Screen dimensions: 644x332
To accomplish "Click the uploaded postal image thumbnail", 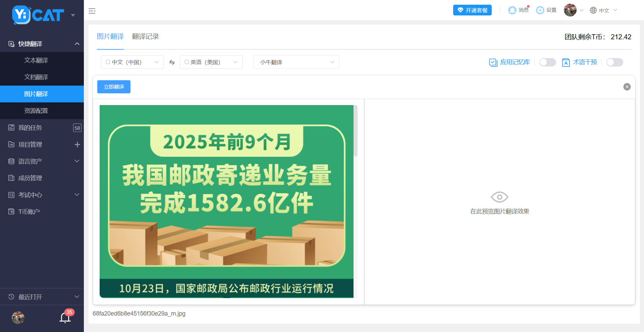I will point(226,201).
